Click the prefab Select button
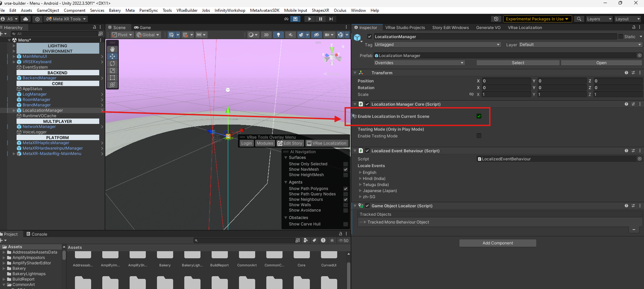Viewport: 644px width, 289px height. (518, 63)
